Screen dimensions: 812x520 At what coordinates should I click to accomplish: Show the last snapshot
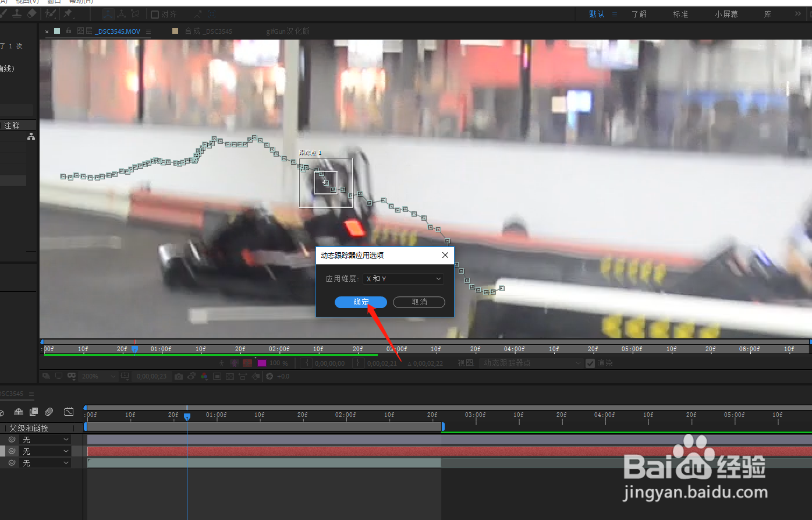coord(192,376)
